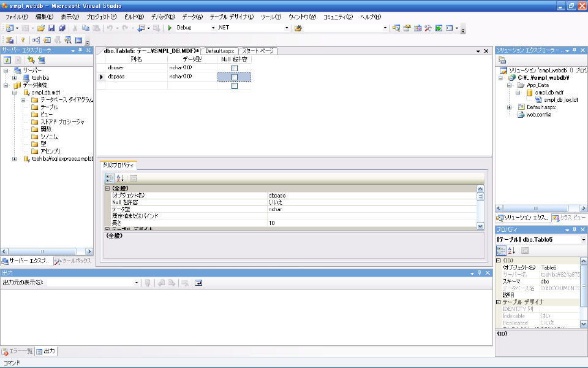
Task: Click the nchar(10) data type for dbpass
Action: [x=192, y=77]
